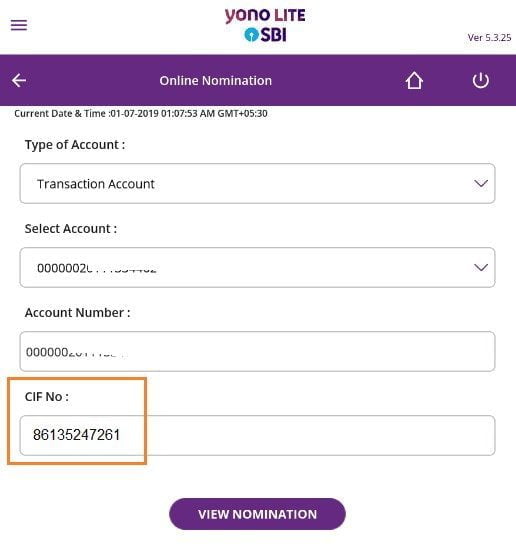Go back using the left arrow
516x552 pixels.
click(19, 81)
